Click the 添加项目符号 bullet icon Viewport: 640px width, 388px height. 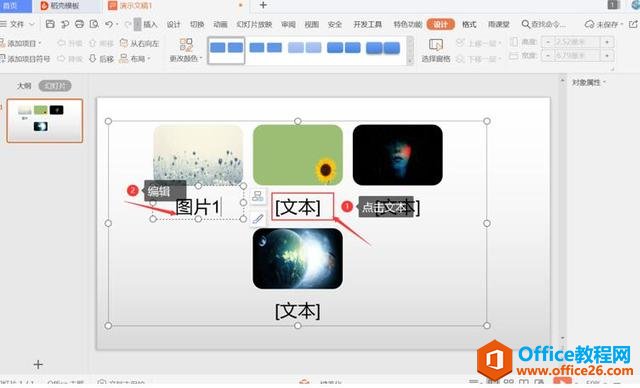point(3,59)
